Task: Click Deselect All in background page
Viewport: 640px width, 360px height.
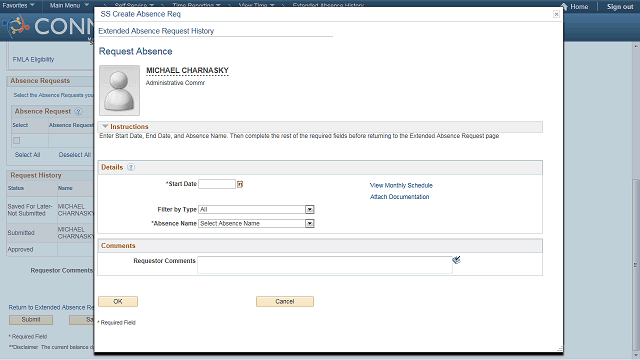Action: click(75, 155)
